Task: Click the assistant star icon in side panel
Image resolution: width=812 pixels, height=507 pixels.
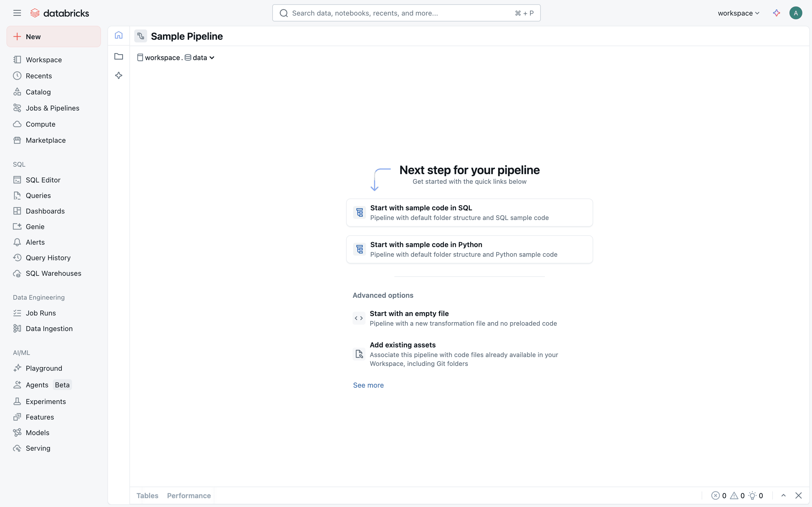Action: (x=118, y=75)
